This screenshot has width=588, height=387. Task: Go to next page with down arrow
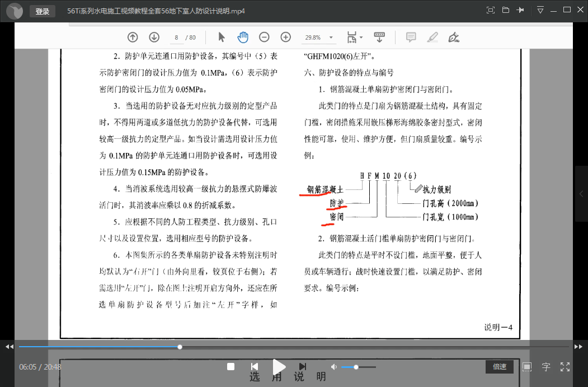click(x=154, y=37)
